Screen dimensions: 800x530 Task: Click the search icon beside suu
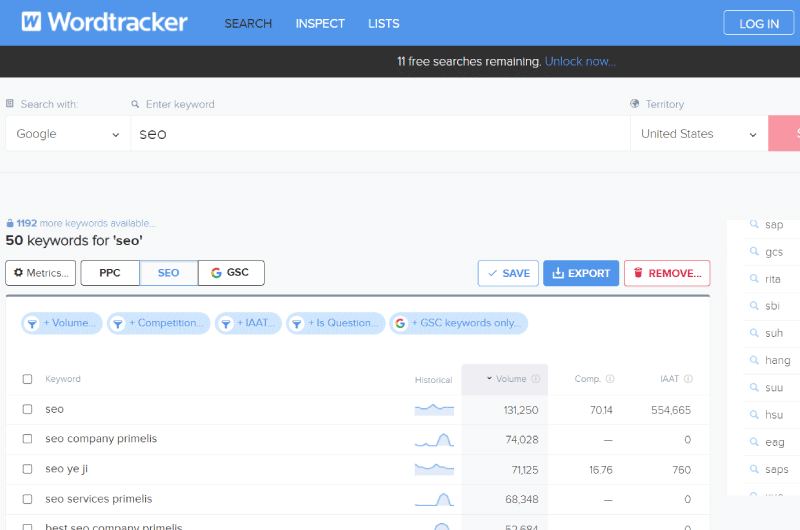754,387
